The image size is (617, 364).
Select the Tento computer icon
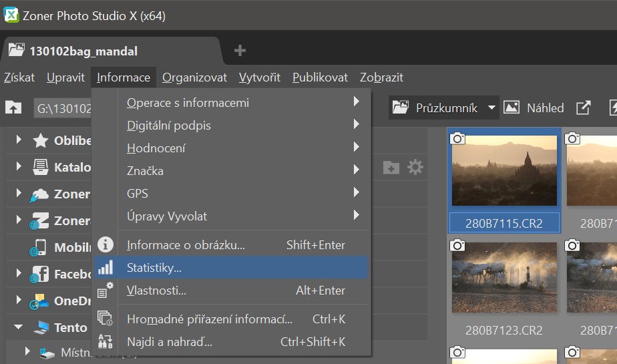(x=41, y=327)
